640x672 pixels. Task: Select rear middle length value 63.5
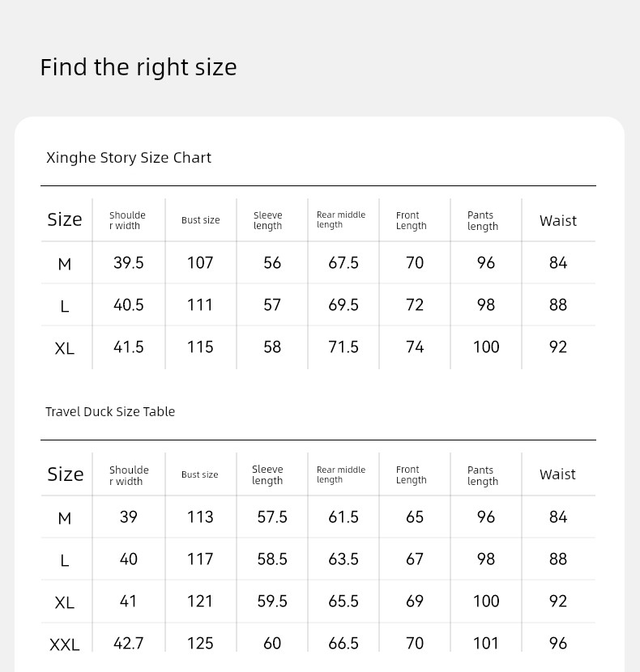(x=343, y=559)
